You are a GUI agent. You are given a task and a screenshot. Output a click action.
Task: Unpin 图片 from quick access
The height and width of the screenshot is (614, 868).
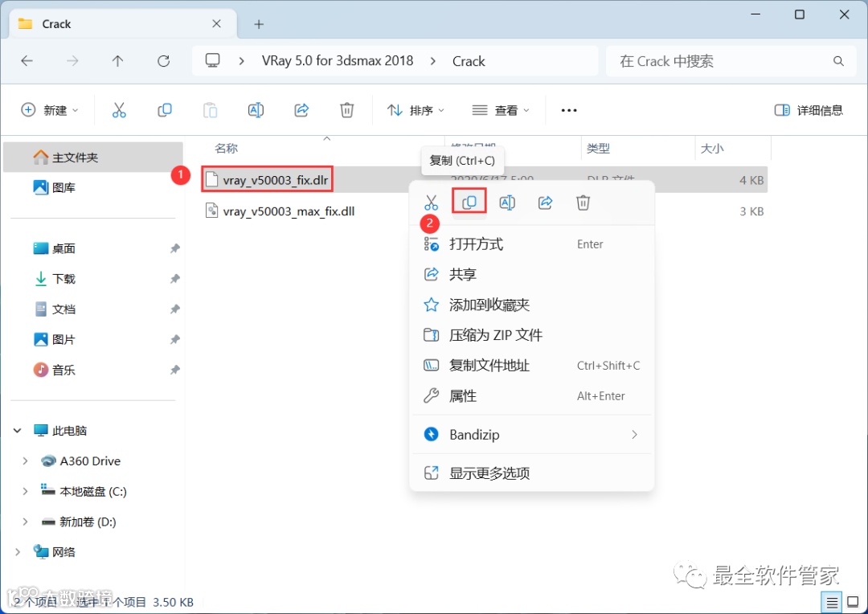[x=174, y=339]
